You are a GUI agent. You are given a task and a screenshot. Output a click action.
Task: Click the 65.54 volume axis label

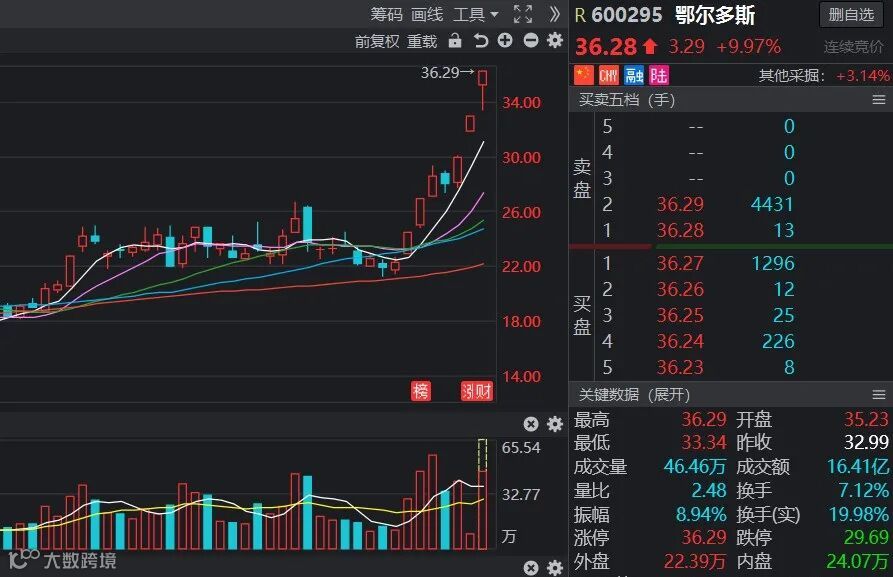point(521,448)
